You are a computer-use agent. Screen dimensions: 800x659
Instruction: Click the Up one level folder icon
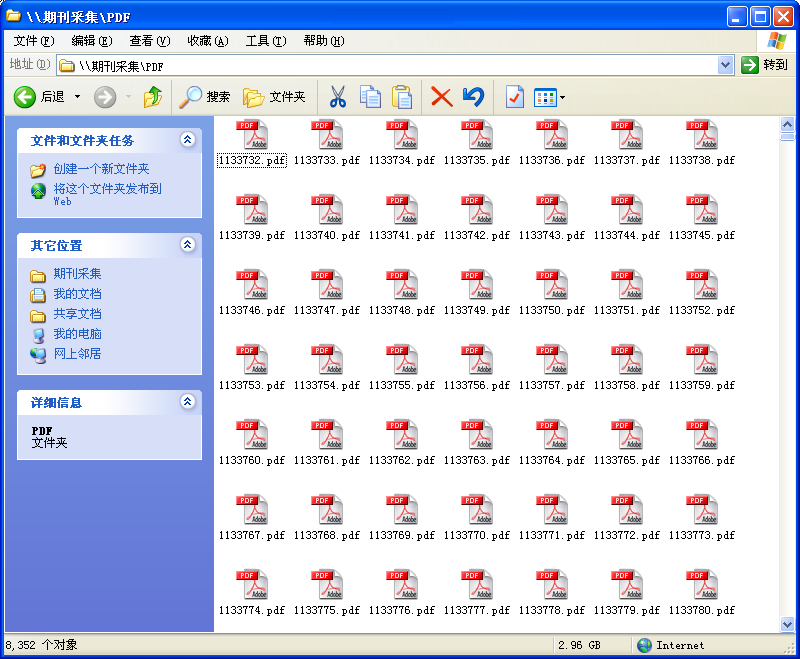point(152,97)
